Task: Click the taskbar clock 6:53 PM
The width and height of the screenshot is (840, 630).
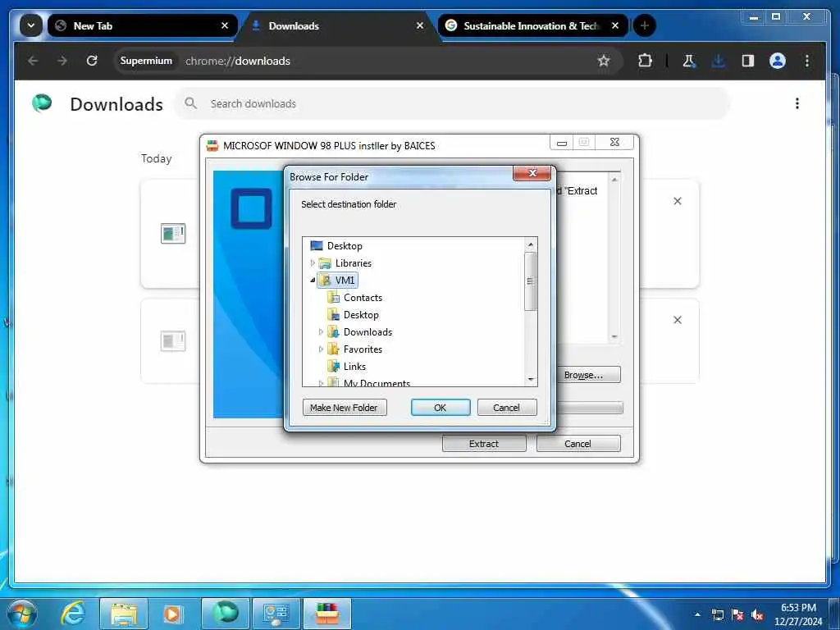Action: click(797, 608)
